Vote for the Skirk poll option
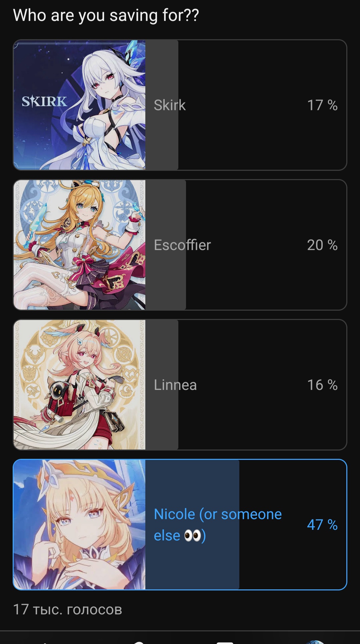360x644 pixels. pos(180,105)
